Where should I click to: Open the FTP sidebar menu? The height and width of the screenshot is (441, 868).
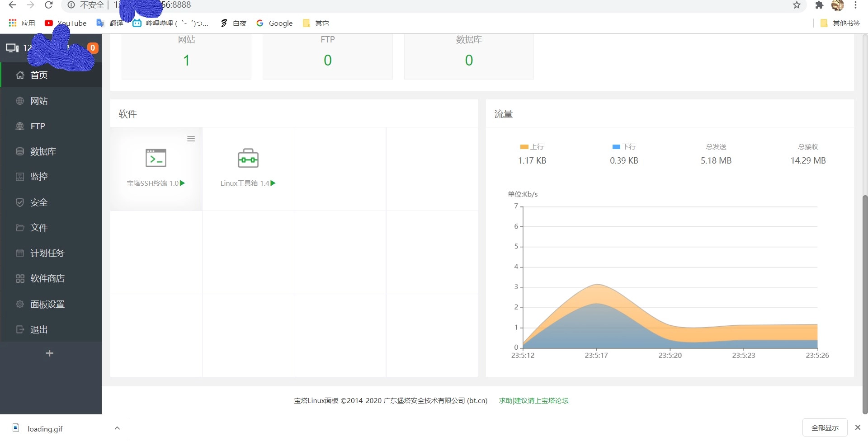51,126
